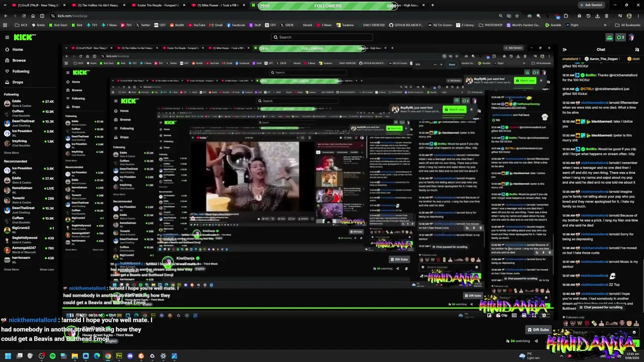644x362 pixels.
Task: Open the Trademe bookmark
Action: coord(345,25)
